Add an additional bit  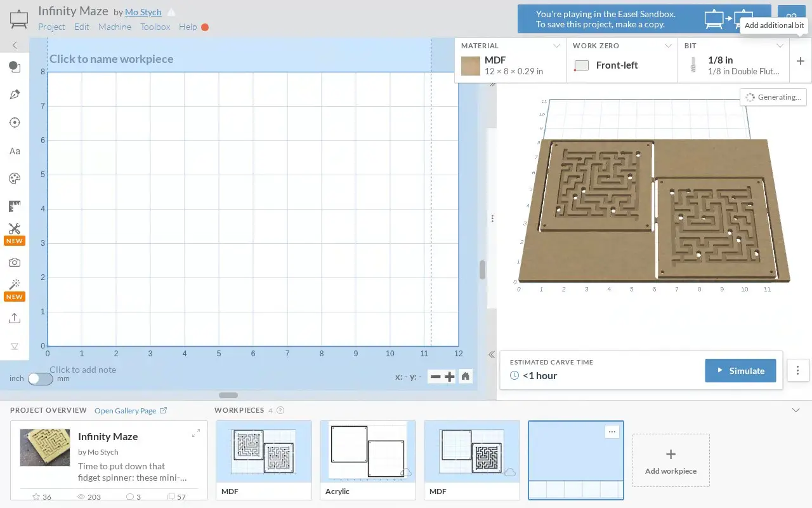tap(801, 61)
